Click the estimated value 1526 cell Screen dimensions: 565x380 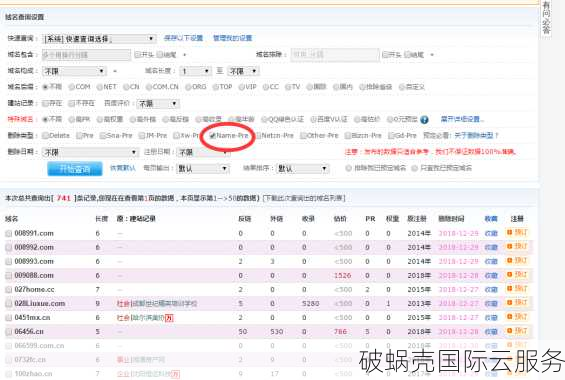click(342, 276)
